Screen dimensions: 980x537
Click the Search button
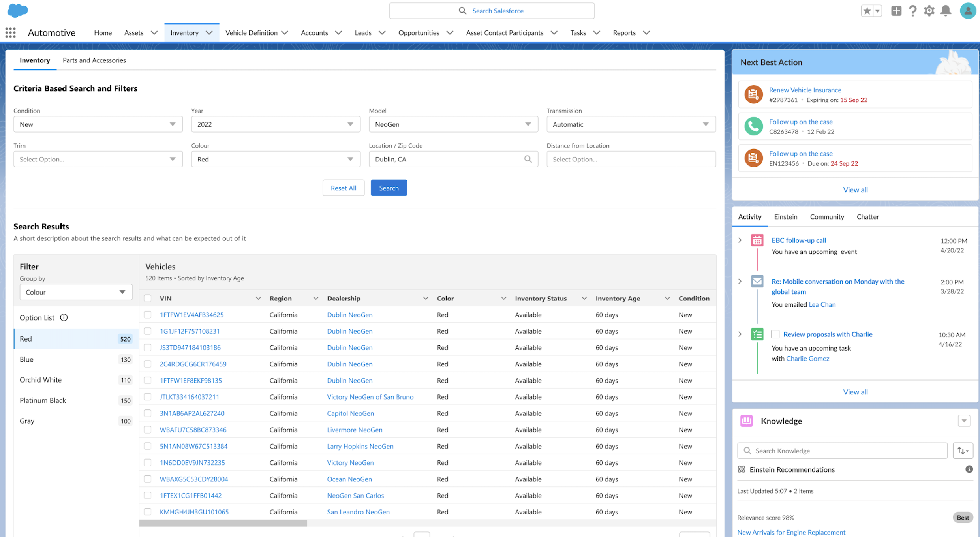[x=389, y=188]
